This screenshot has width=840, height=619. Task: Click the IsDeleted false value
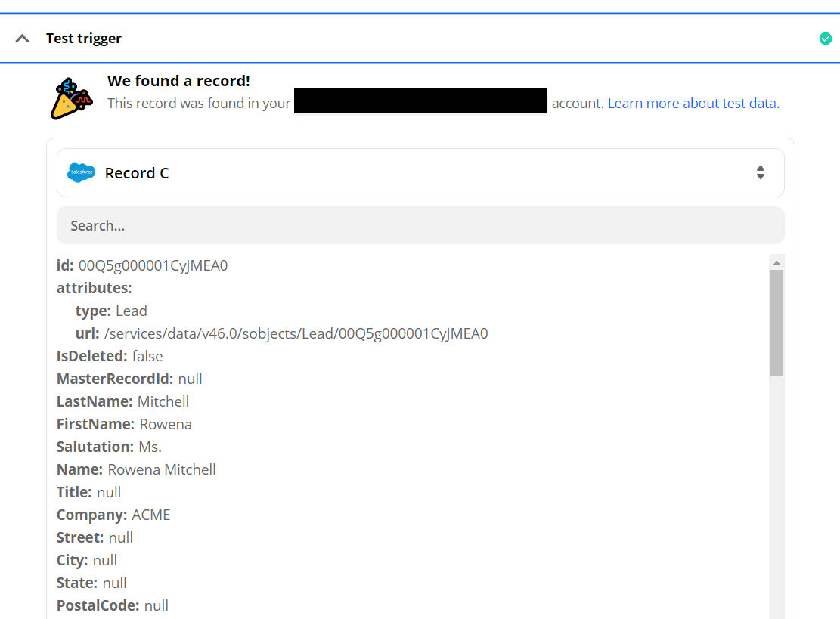(x=148, y=355)
